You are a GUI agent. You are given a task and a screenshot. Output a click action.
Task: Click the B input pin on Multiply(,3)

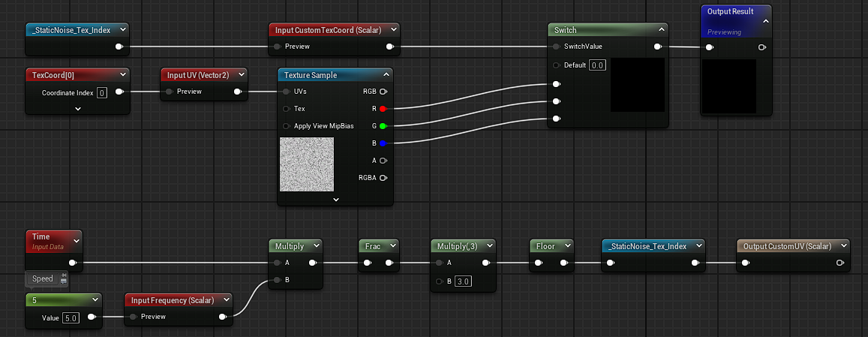click(439, 281)
